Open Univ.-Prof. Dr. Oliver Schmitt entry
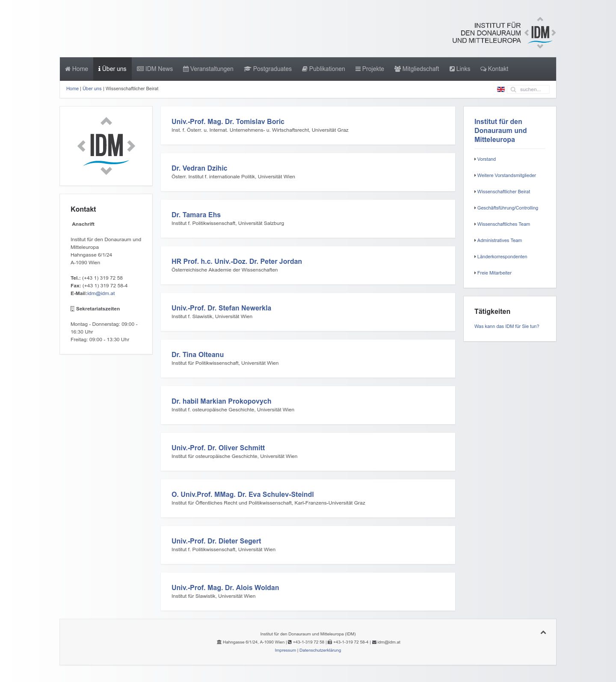Image resolution: width=616 pixels, height=682 pixels. click(x=218, y=448)
